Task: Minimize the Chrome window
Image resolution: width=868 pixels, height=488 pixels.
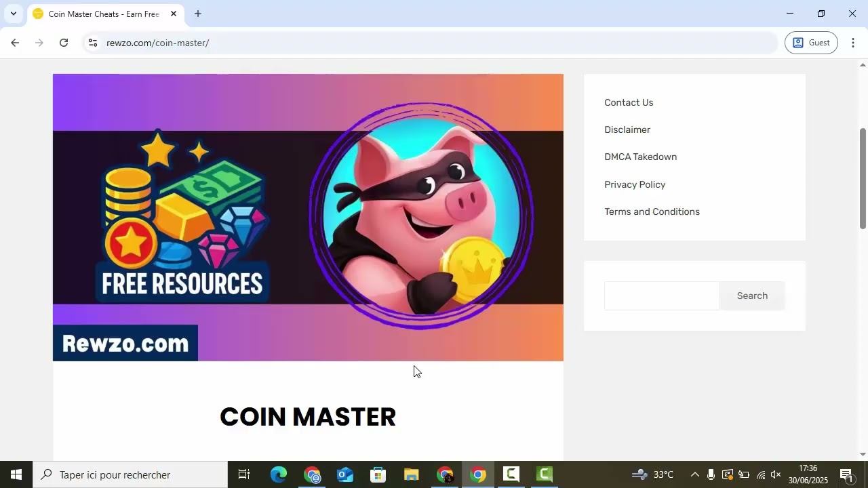Action: pos(789,14)
